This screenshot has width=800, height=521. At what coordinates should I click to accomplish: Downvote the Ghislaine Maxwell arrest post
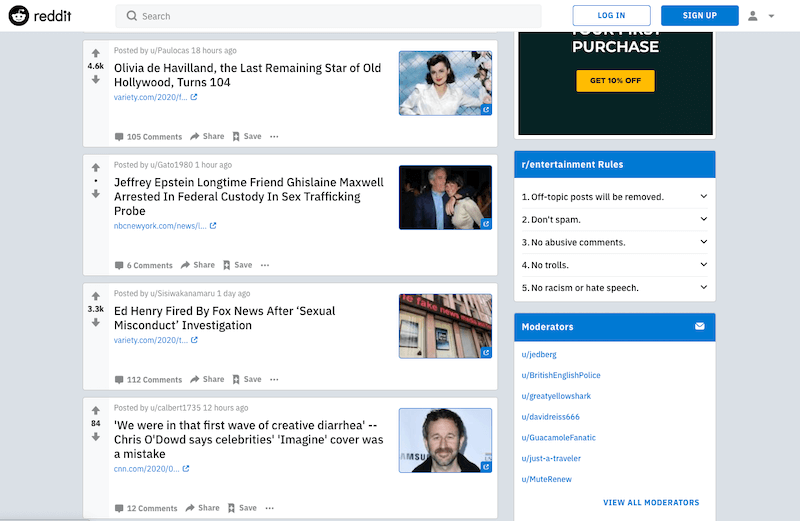coord(95,194)
